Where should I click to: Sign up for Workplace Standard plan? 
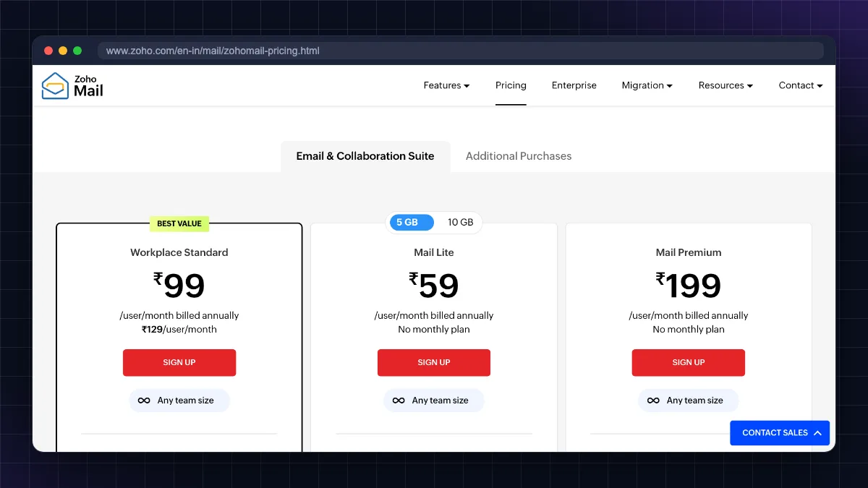[179, 362]
